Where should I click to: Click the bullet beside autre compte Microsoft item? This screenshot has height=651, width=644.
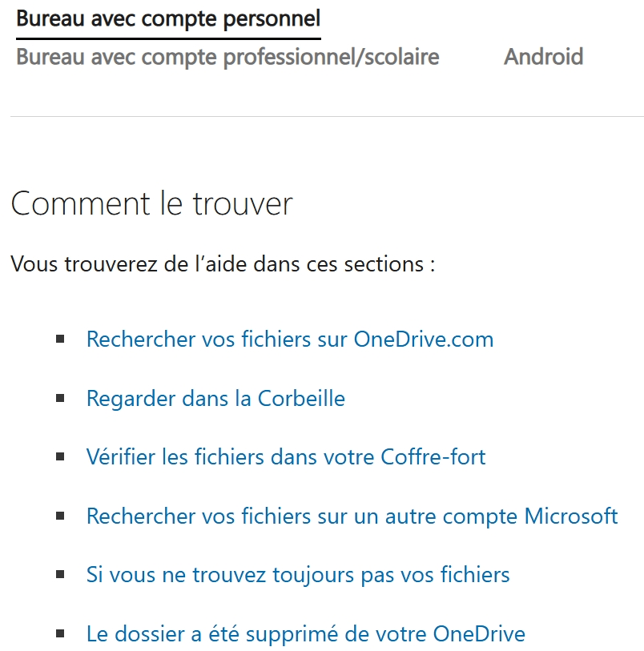click(x=60, y=516)
